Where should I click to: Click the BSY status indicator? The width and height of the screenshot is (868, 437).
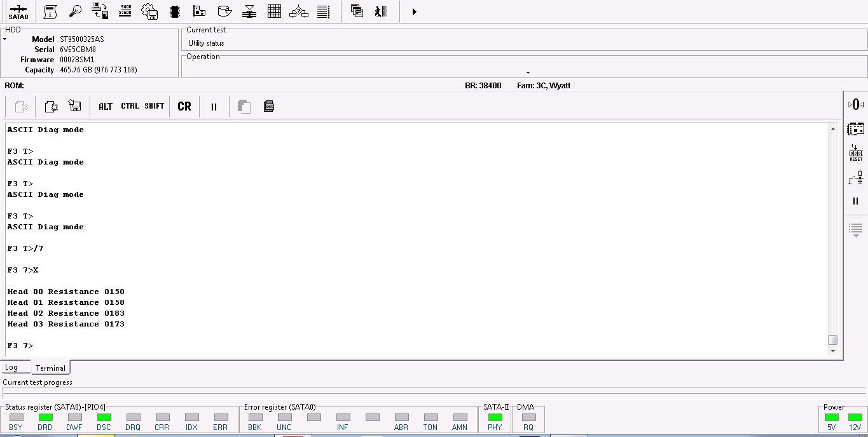(17, 417)
